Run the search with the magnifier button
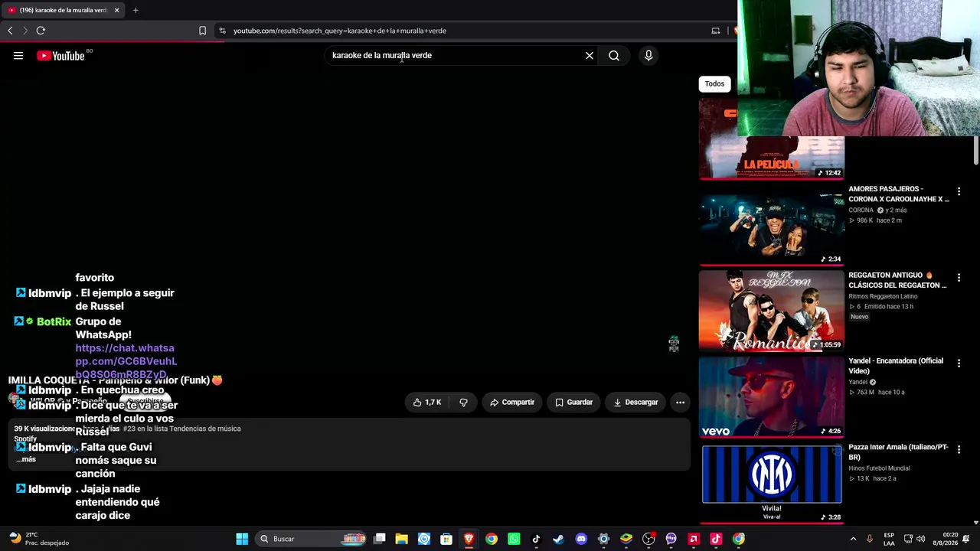Viewport: 980px width, 551px height. pos(614,55)
